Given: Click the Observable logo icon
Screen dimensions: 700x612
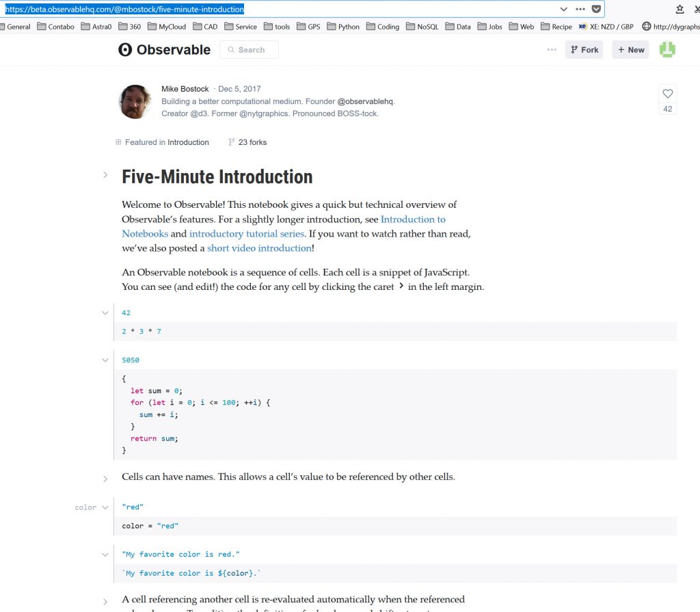Looking at the screenshot, I should tap(125, 50).
